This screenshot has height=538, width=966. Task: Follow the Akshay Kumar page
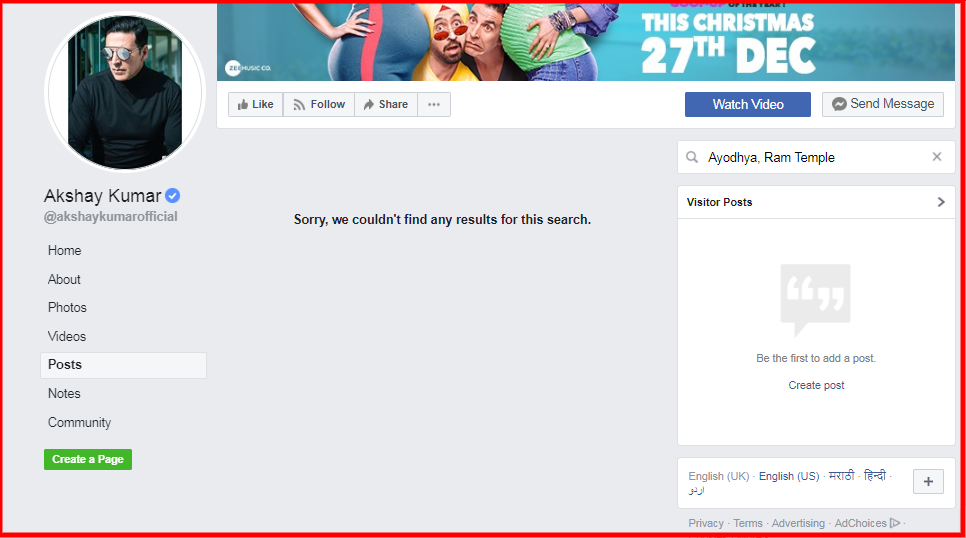point(319,104)
